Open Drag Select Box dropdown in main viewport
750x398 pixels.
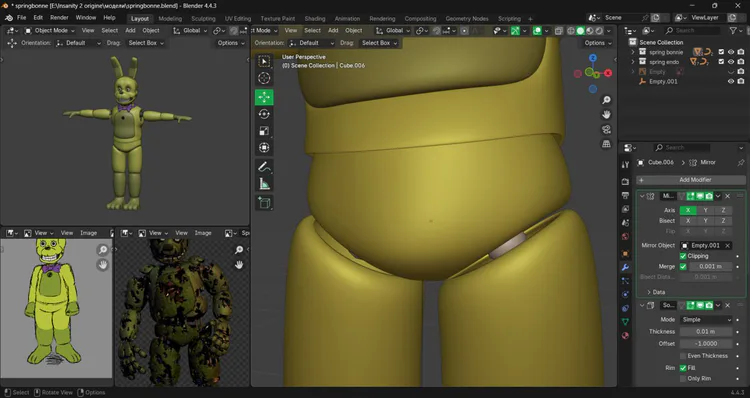pyautogui.click(x=379, y=43)
